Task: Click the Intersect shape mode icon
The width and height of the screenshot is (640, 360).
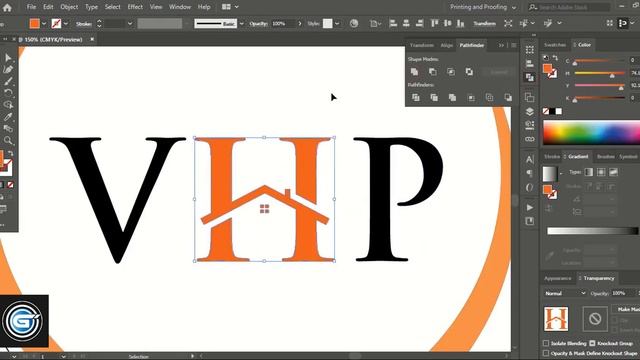Action: [451, 72]
